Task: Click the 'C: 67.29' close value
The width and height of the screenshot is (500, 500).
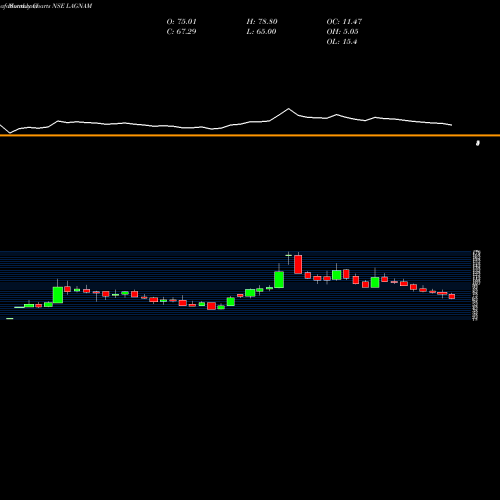Action: (181, 32)
